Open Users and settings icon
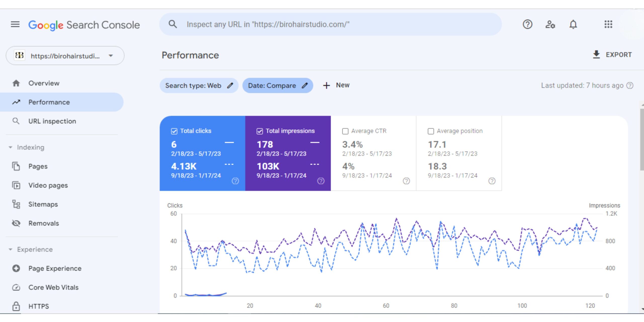644x322 pixels. pyautogui.click(x=550, y=24)
